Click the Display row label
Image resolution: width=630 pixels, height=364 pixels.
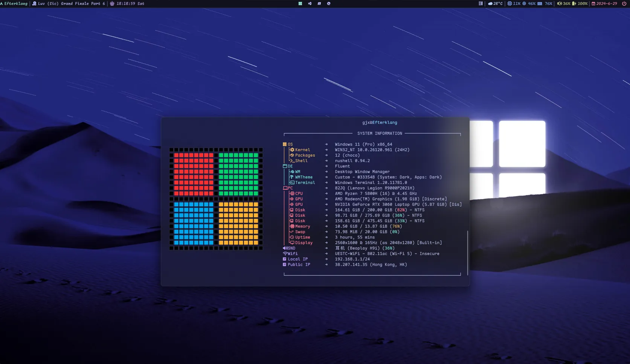click(x=304, y=243)
